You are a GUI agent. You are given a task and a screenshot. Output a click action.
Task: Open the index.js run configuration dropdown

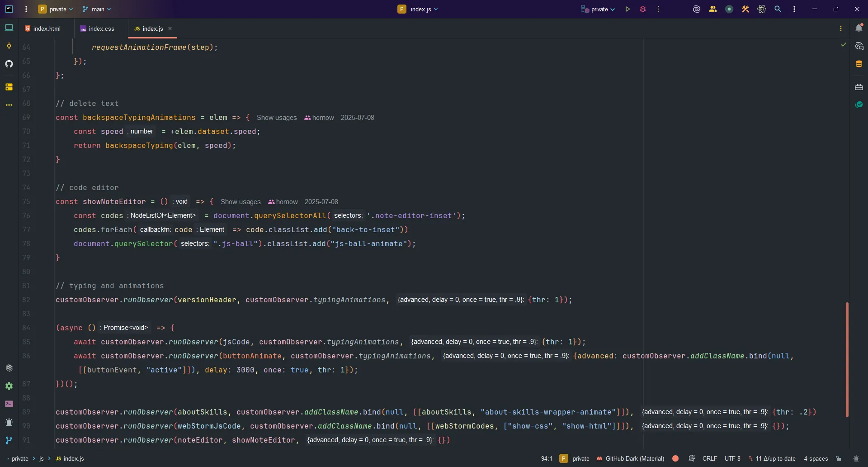pyautogui.click(x=418, y=9)
